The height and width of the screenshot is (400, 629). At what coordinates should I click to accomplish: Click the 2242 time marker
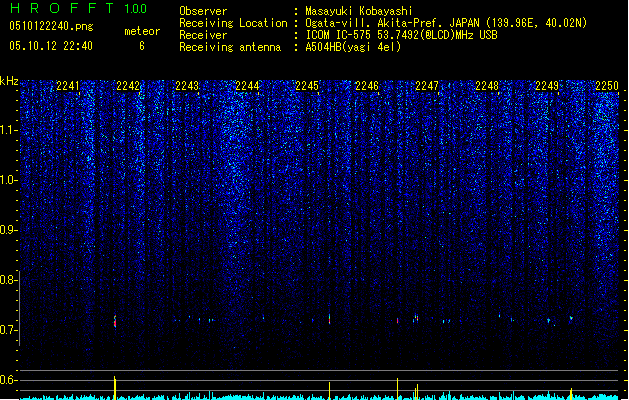128,86
